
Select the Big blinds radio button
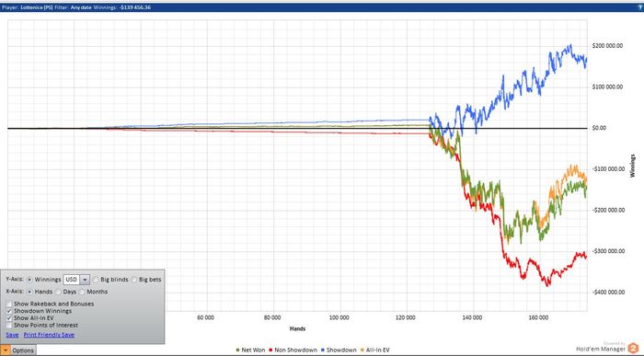click(x=96, y=280)
